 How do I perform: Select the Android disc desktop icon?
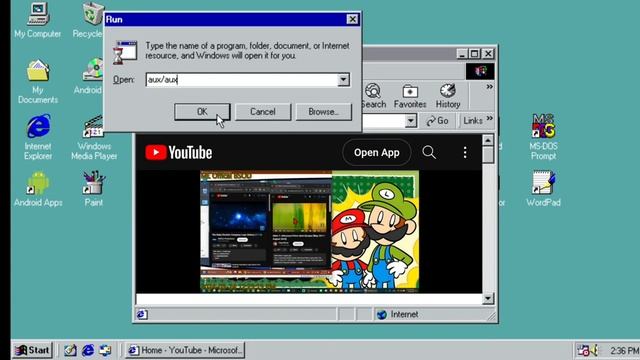[x=90, y=76]
